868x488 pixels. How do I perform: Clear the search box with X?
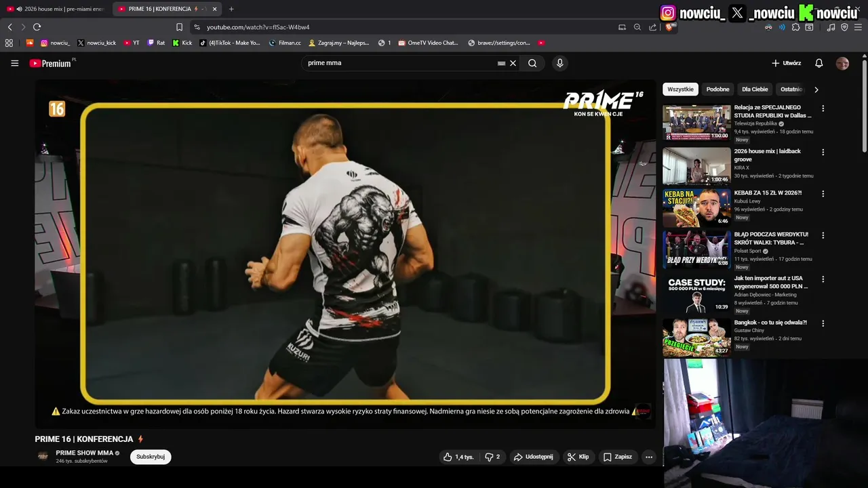[x=513, y=63]
